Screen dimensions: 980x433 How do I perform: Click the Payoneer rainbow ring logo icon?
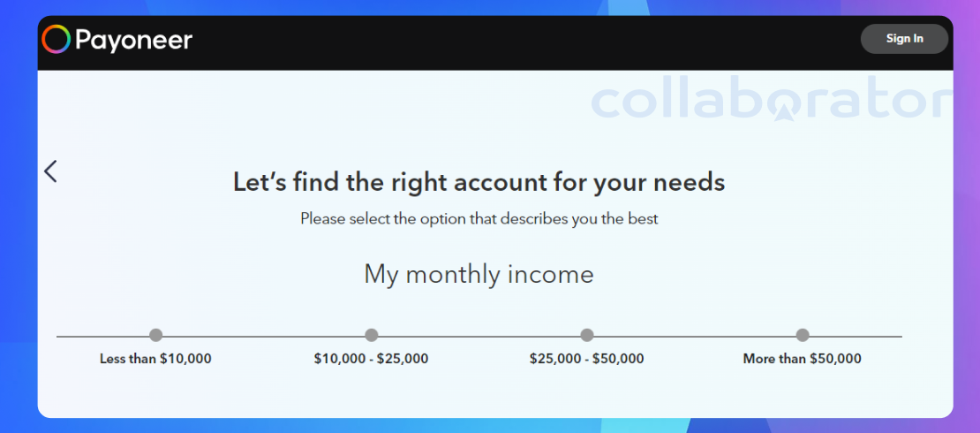coord(57,40)
